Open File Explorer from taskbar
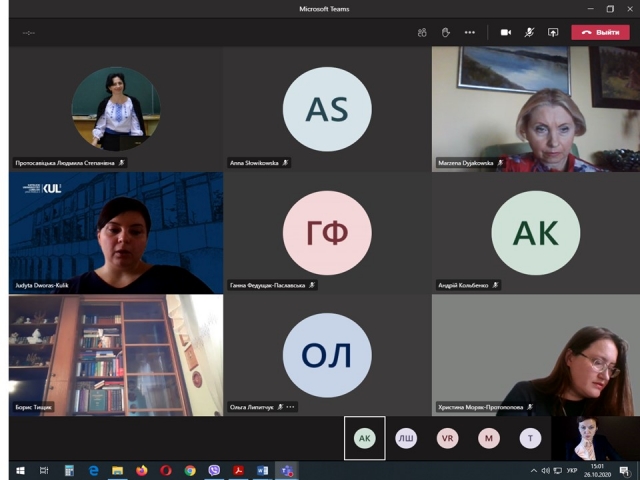The image size is (640, 480). click(118, 471)
